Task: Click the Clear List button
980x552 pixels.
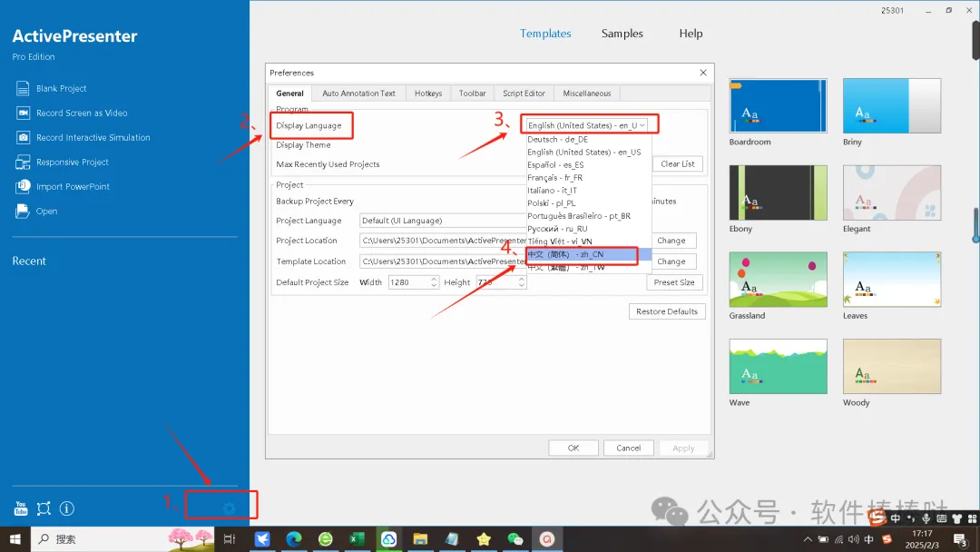Action: click(x=678, y=163)
